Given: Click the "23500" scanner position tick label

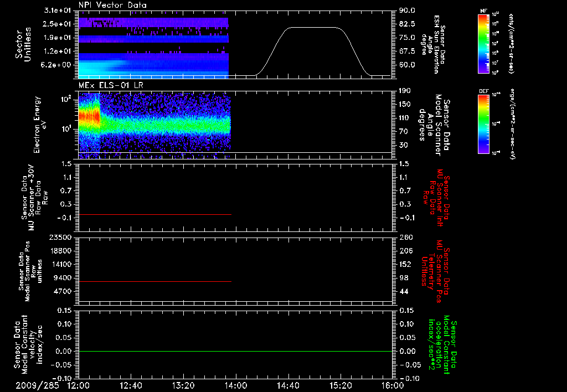Looking at the screenshot, I should point(61,237).
